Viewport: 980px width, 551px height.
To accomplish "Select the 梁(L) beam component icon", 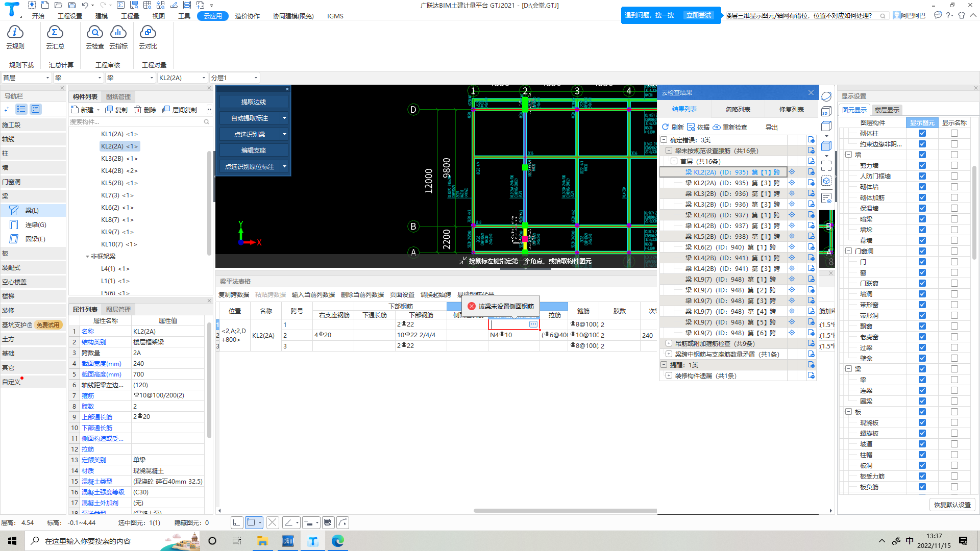I will tap(14, 210).
